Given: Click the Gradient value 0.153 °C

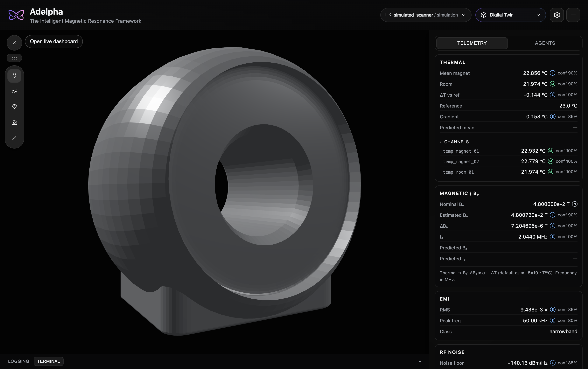Looking at the screenshot, I should pos(537,117).
